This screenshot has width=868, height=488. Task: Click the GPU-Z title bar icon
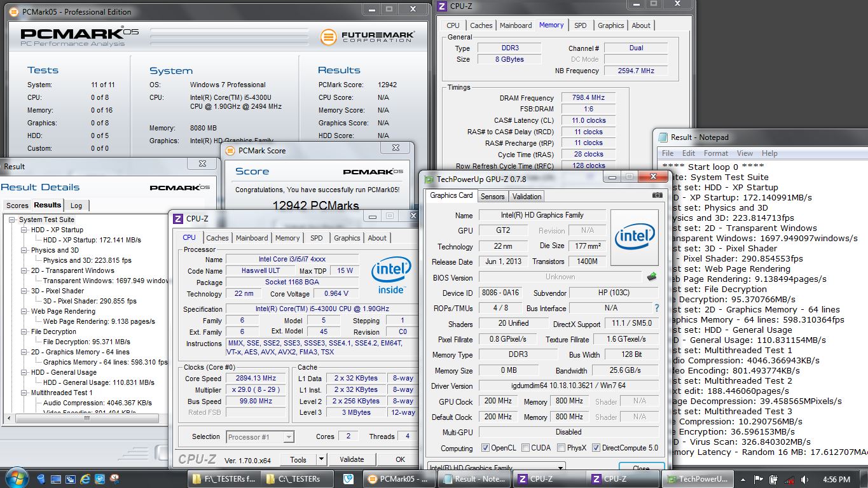pos(430,179)
